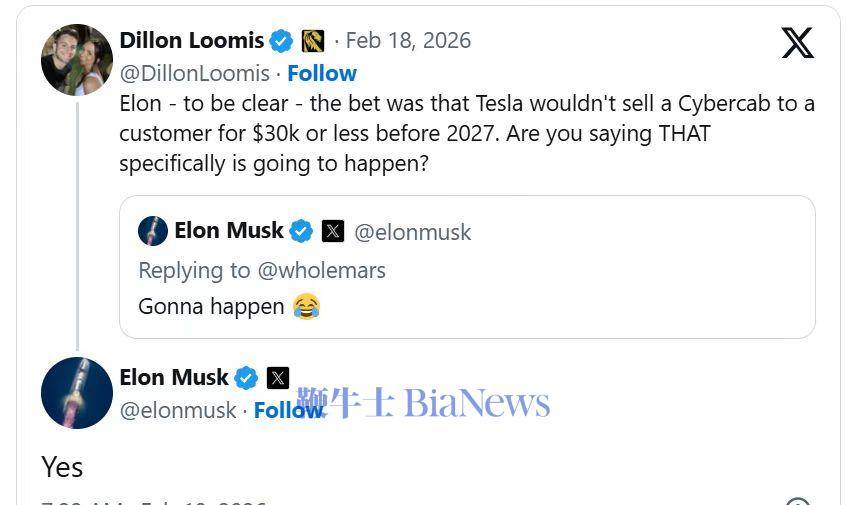
Task: Click @elonmusk handle in the quoted tweet
Action: point(412,232)
